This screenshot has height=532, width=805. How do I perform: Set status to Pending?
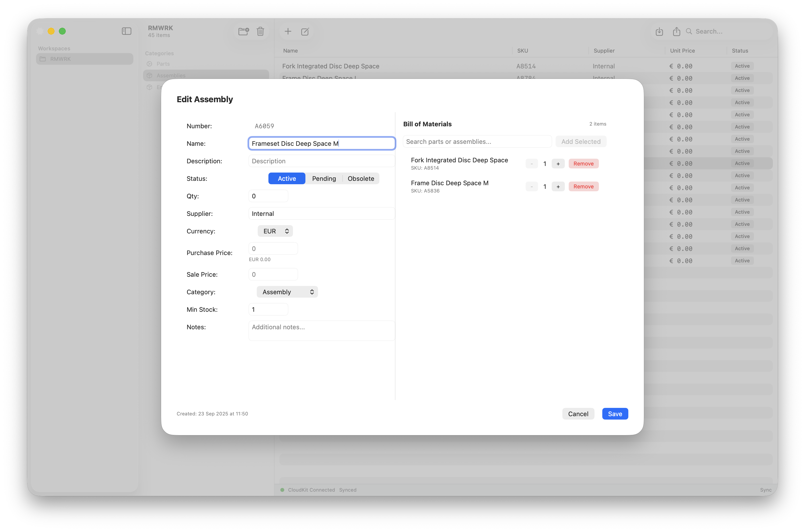coord(324,178)
